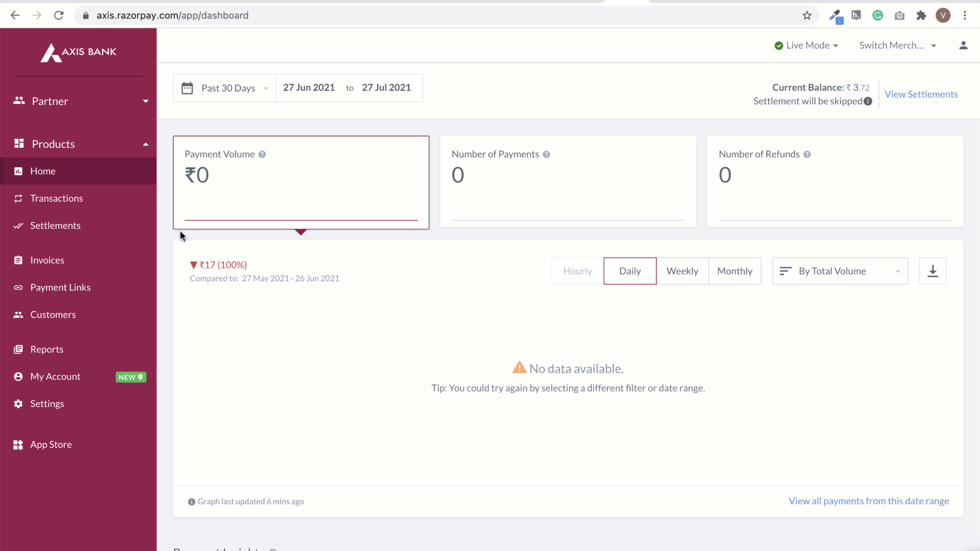Open the Chrome three-dot menu
The width and height of the screenshot is (980, 551).
[x=965, y=15]
